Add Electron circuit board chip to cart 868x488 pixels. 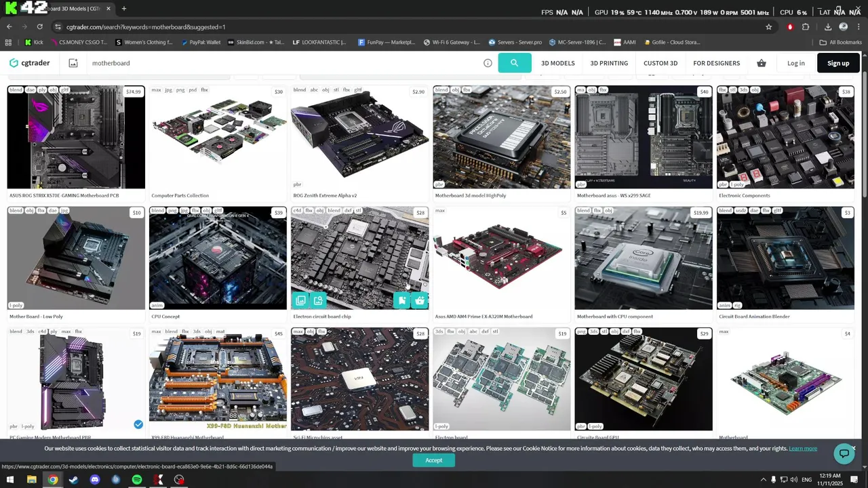[x=420, y=300]
